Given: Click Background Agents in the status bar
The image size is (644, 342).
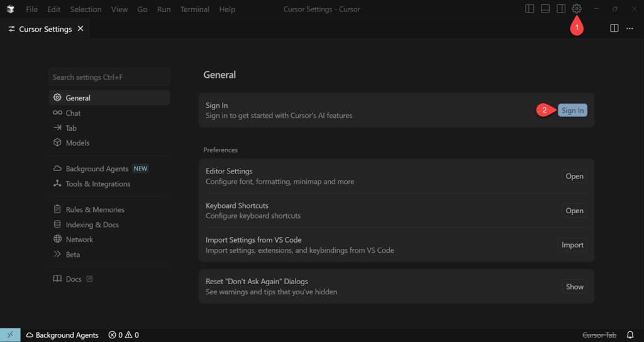Looking at the screenshot, I should coord(62,335).
